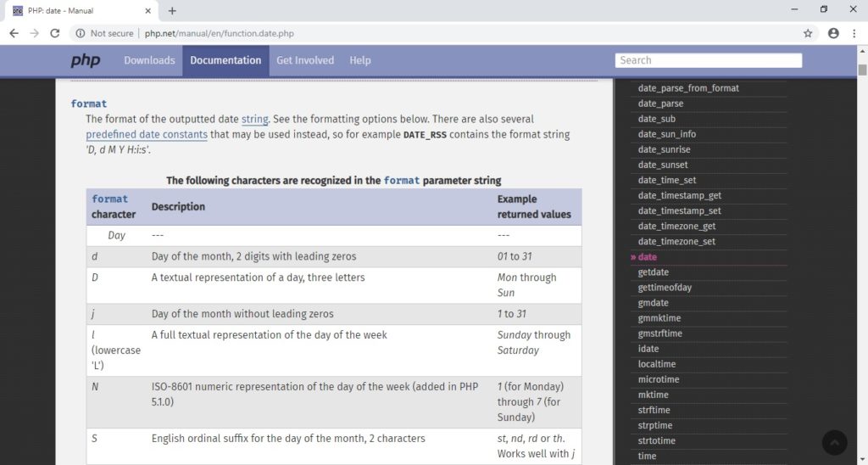
Task: Open the Chrome profile account icon
Action: click(x=833, y=33)
